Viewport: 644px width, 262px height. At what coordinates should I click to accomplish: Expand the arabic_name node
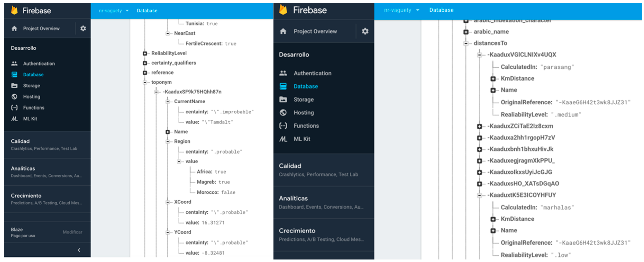click(466, 32)
